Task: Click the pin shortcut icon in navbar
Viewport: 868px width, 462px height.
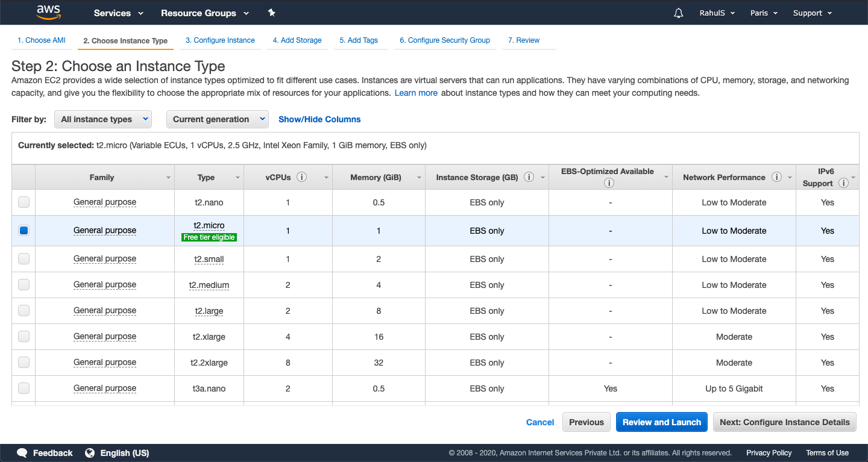Action: [271, 13]
